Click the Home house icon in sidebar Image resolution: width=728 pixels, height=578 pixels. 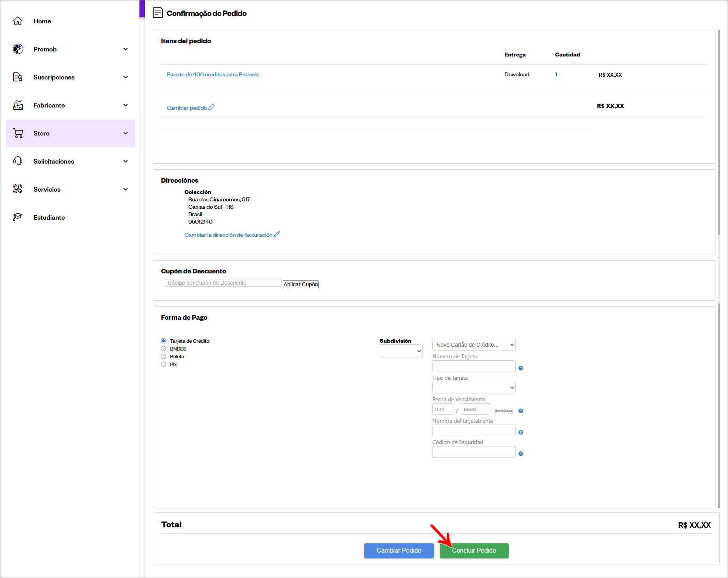[x=18, y=21]
